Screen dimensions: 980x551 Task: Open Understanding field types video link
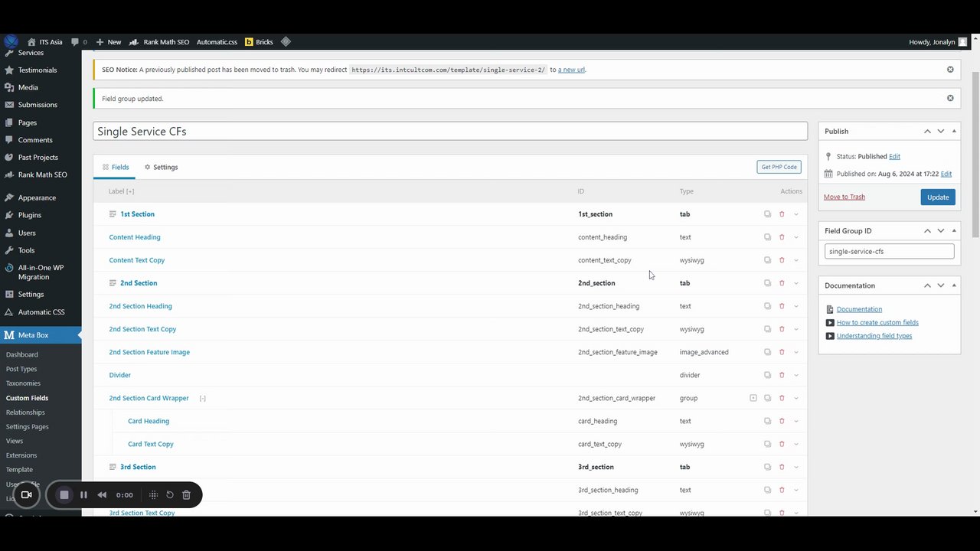pos(874,336)
